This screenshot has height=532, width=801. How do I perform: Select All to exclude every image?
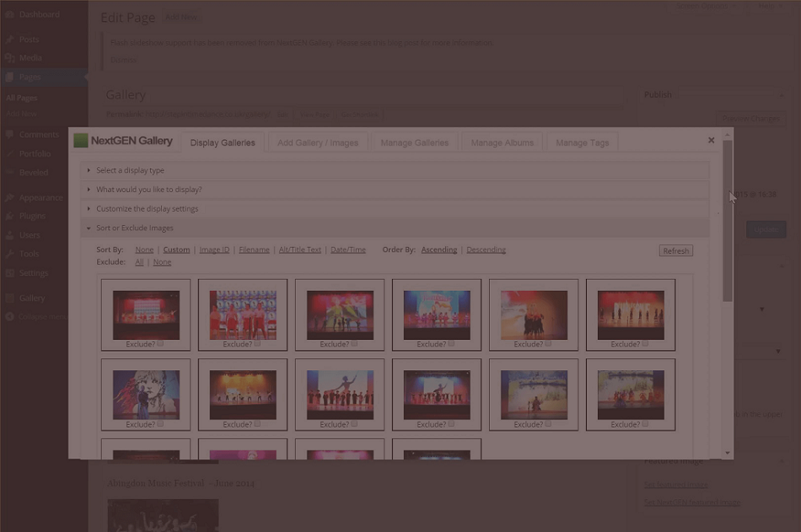tap(138, 261)
